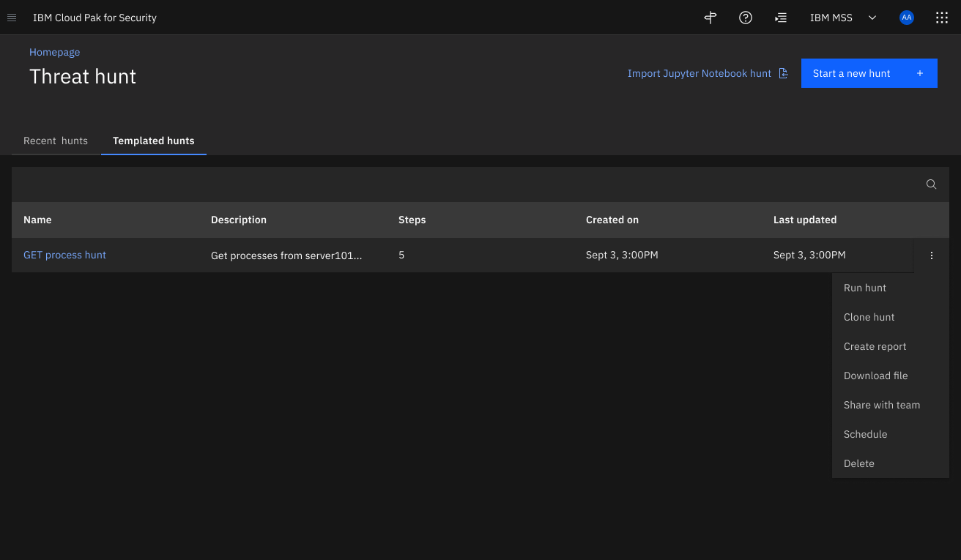The width and height of the screenshot is (961, 560).
Task: Select Schedule from the overflow menu
Action: (891, 434)
